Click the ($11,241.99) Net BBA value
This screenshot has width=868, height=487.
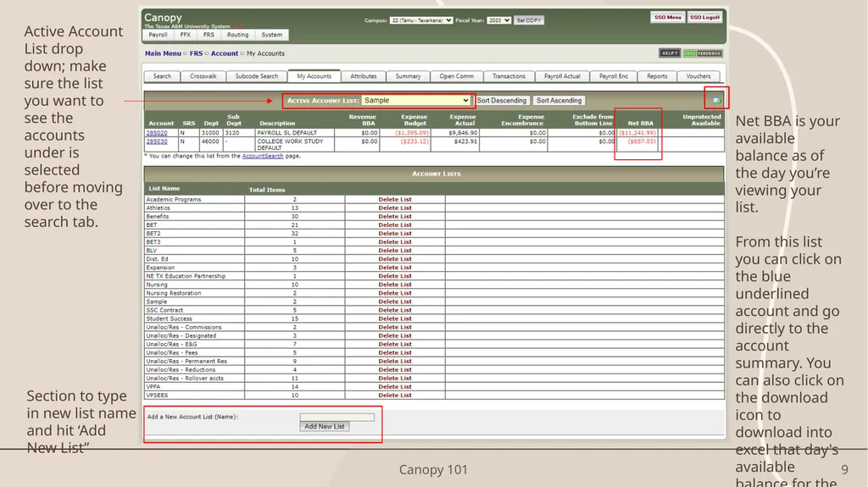coord(637,133)
